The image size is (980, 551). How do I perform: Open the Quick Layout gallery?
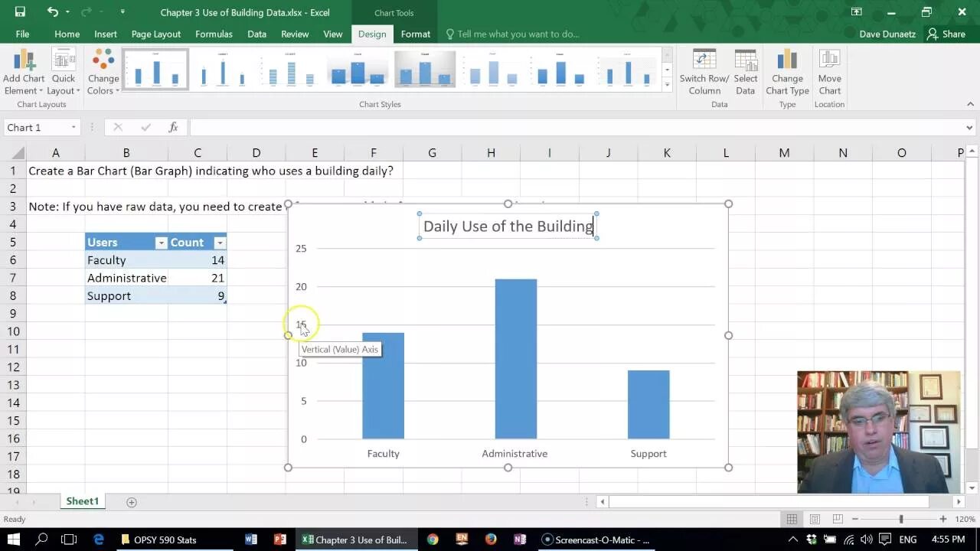[64, 73]
